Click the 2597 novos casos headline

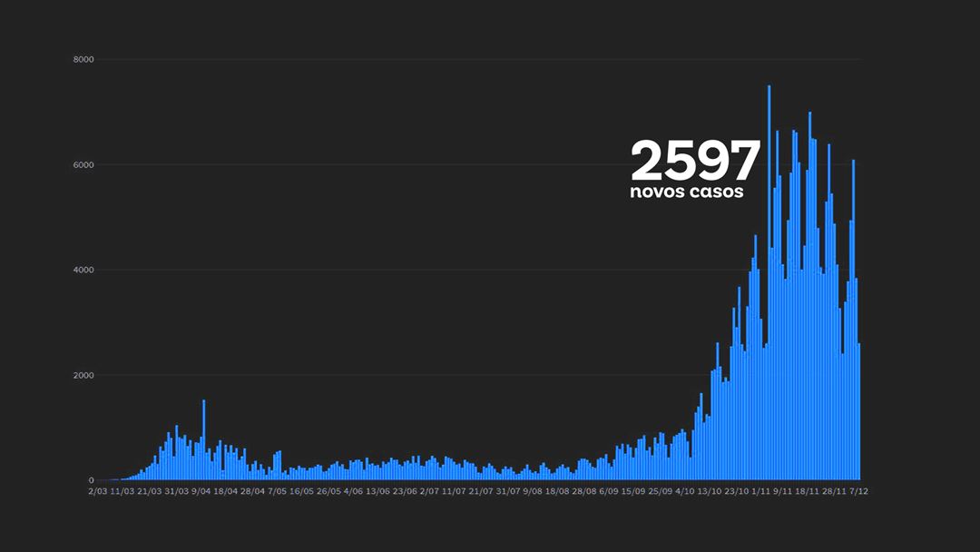(x=695, y=169)
